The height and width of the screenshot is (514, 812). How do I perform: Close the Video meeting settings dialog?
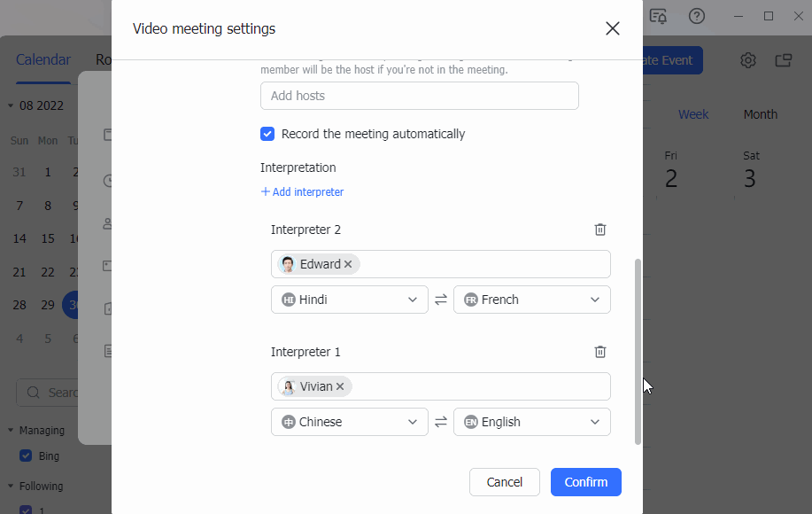pos(612,28)
